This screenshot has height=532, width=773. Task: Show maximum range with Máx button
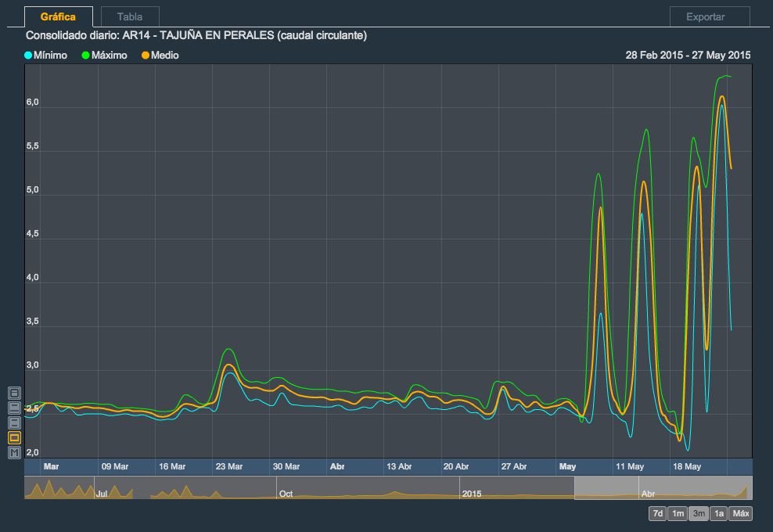[x=742, y=514]
